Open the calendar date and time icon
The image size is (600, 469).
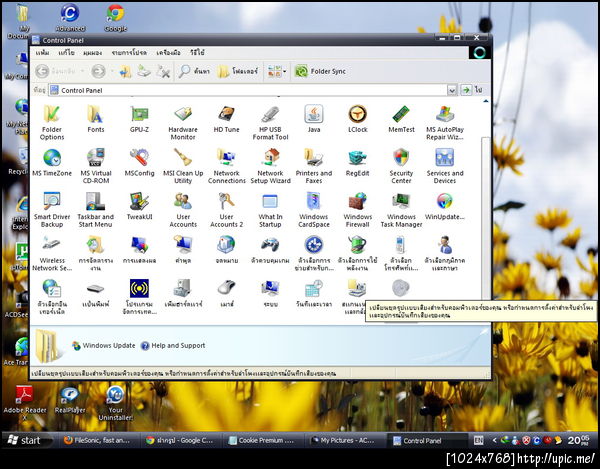(314, 293)
